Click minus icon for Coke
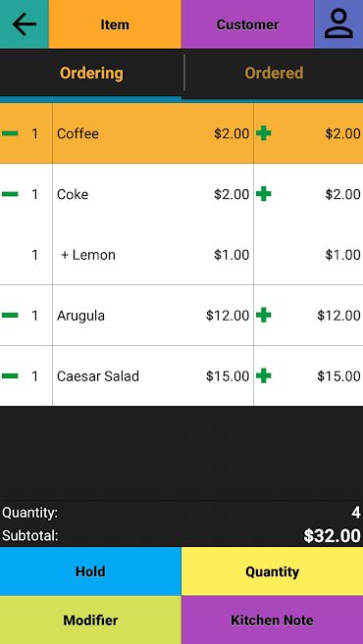This screenshot has height=644, width=363. pos(10,194)
